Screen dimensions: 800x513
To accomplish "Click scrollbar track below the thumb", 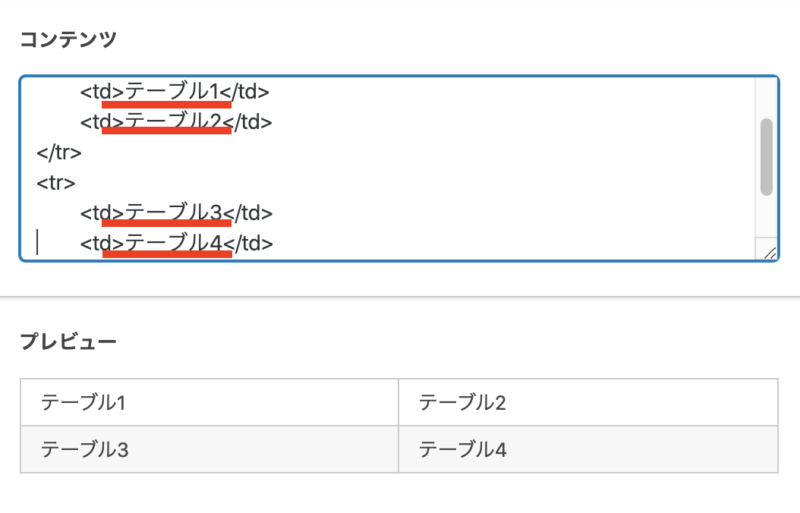I will (x=766, y=217).
